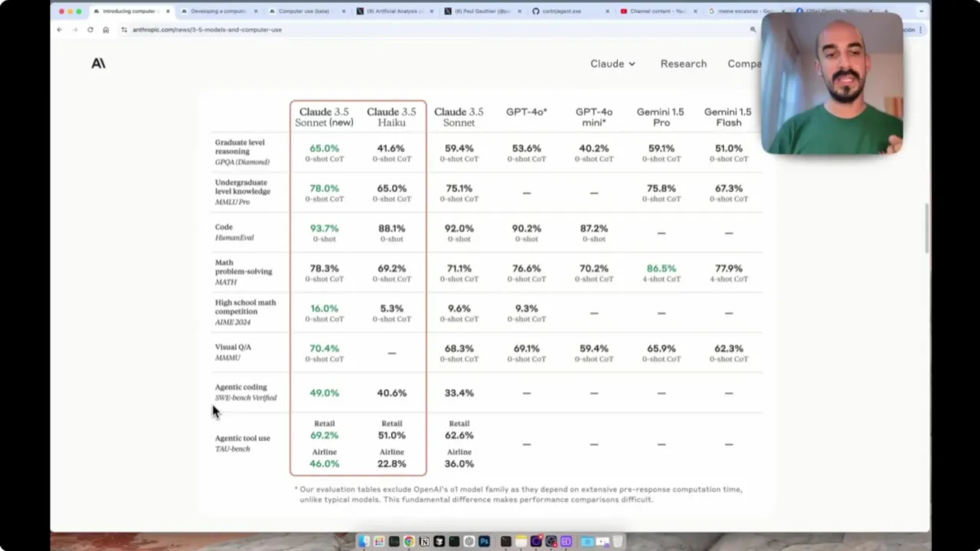Click the 69.2% Retail TAU-bench score

tap(324, 435)
